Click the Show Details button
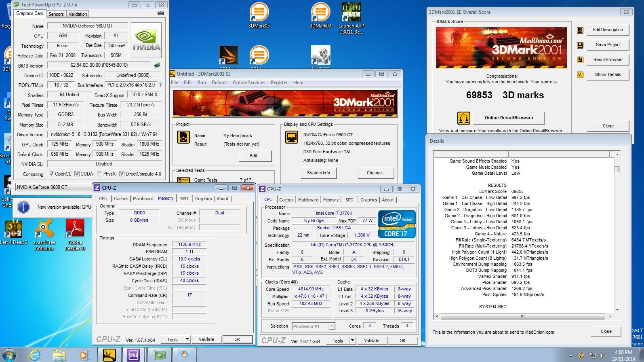This screenshot has width=644, height=362. (608, 74)
